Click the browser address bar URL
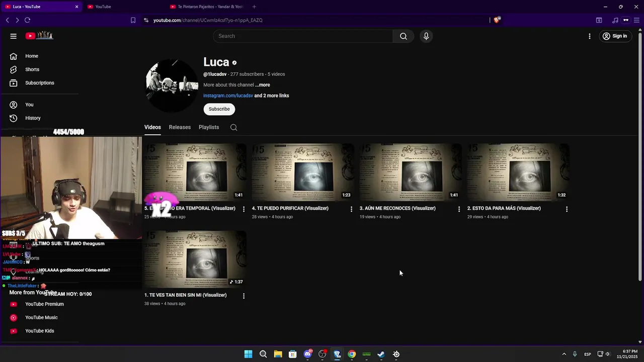 click(x=208, y=20)
